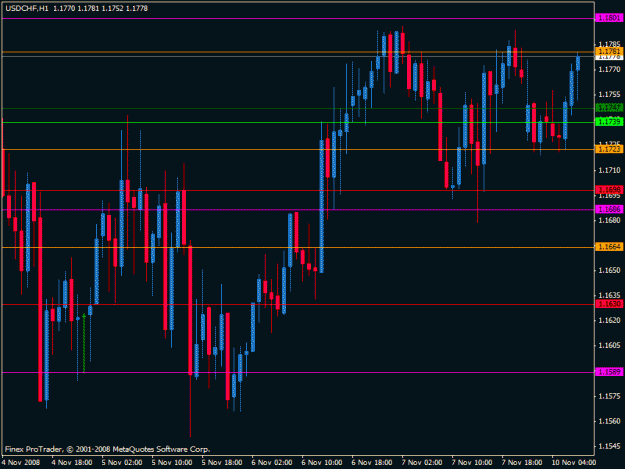
Task: Click the magenta 1.1801 price label
Action: (x=609, y=18)
